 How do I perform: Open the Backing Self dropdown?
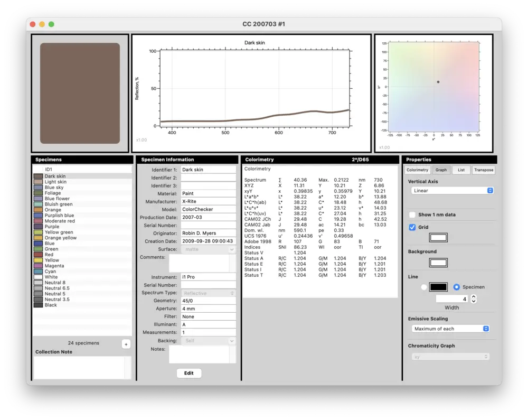[x=208, y=340]
